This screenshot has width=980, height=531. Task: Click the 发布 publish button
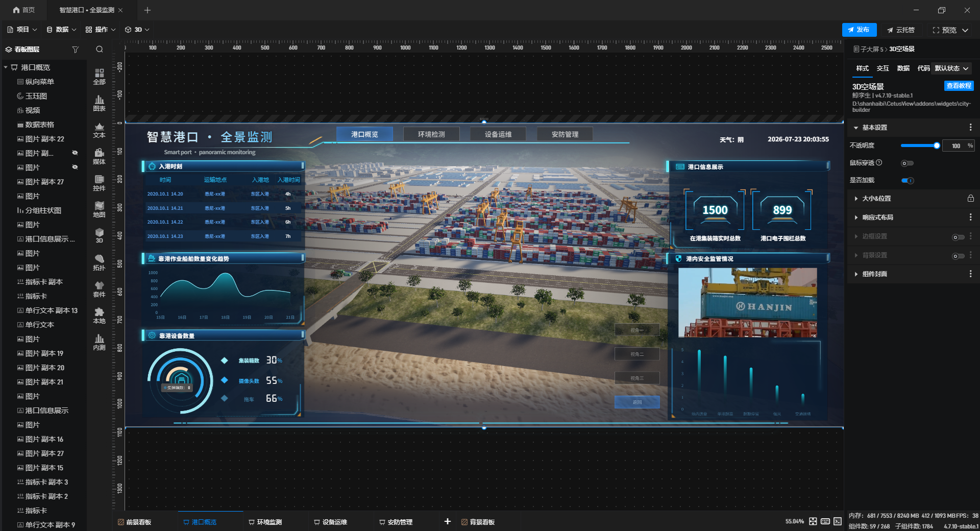coord(859,30)
